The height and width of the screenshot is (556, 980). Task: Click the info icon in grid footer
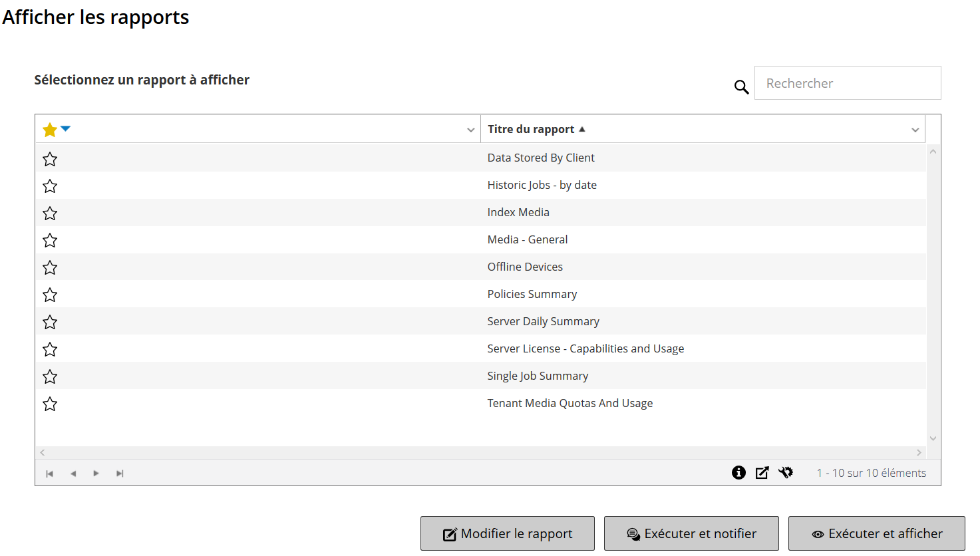(738, 472)
